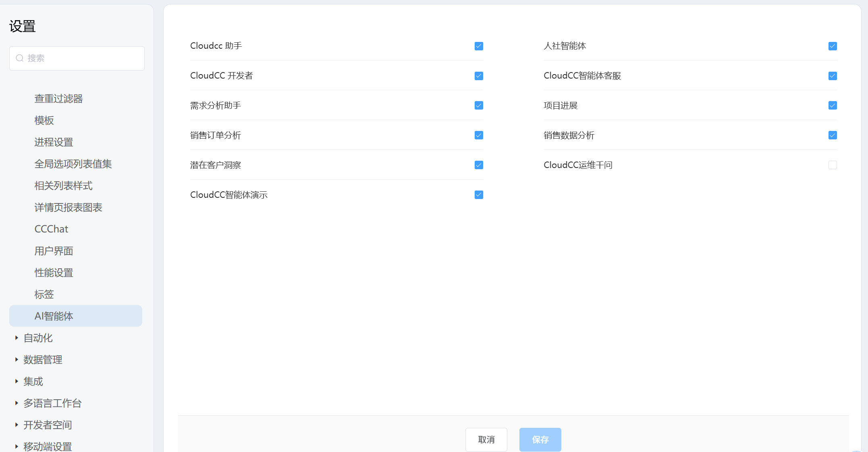
Task: Click the search magnifier icon
Action: [19, 58]
